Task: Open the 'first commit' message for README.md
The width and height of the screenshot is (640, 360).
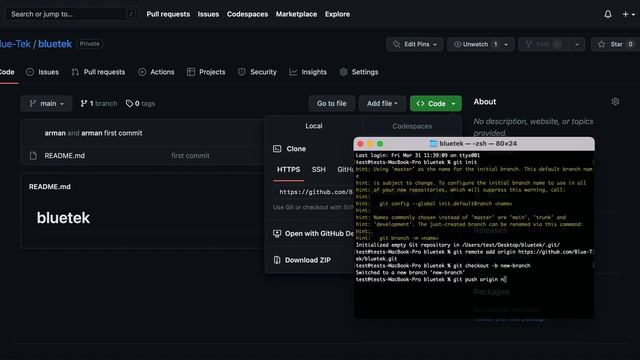Action: point(190,156)
